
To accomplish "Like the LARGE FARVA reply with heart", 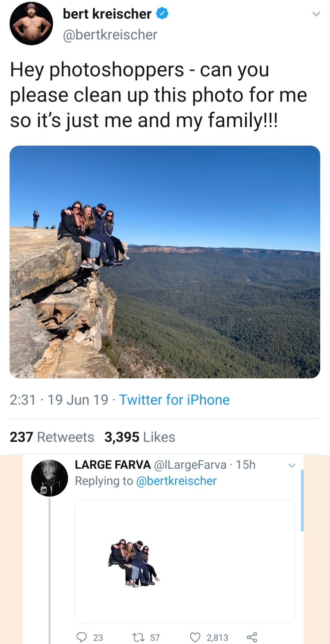I will tap(195, 637).
